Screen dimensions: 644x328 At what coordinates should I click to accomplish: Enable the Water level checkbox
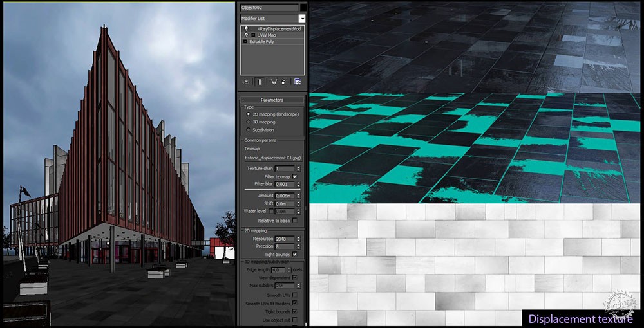click(x=271, y=211)
